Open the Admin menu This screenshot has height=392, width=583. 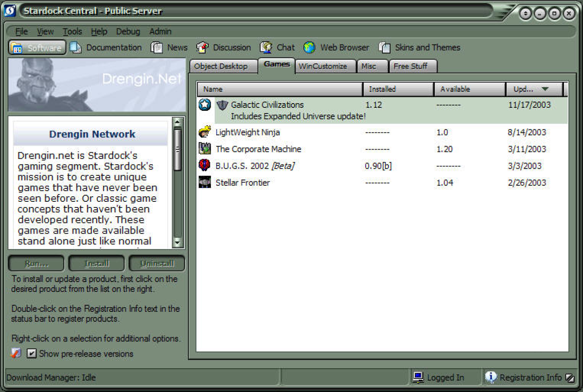pyautogui.click(x=160, y=31)
